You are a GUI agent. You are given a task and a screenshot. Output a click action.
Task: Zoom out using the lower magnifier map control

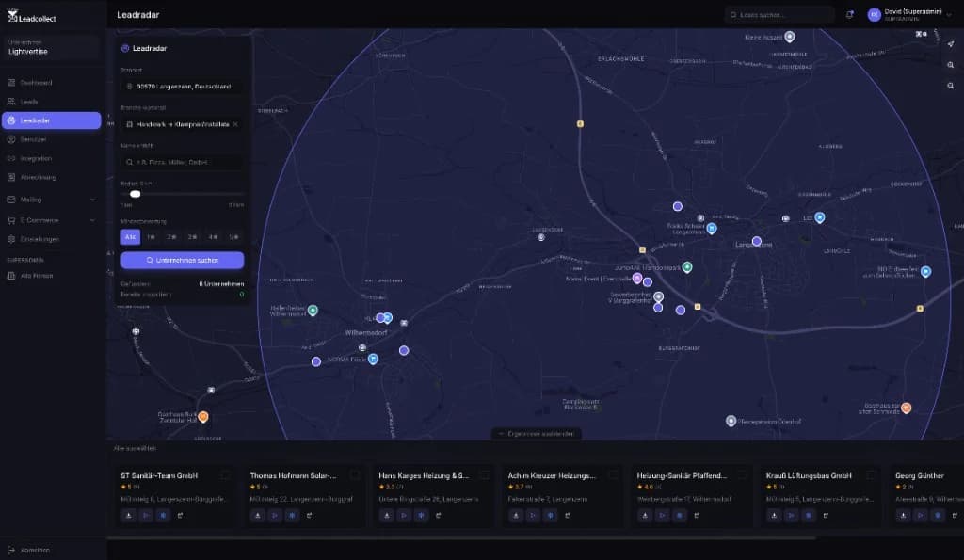951,86
